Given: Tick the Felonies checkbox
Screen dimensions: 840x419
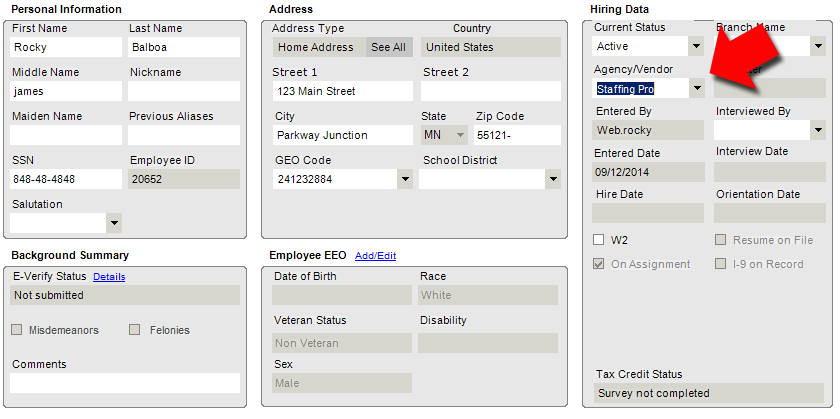Looking at the screenshot, I should 134,330.
